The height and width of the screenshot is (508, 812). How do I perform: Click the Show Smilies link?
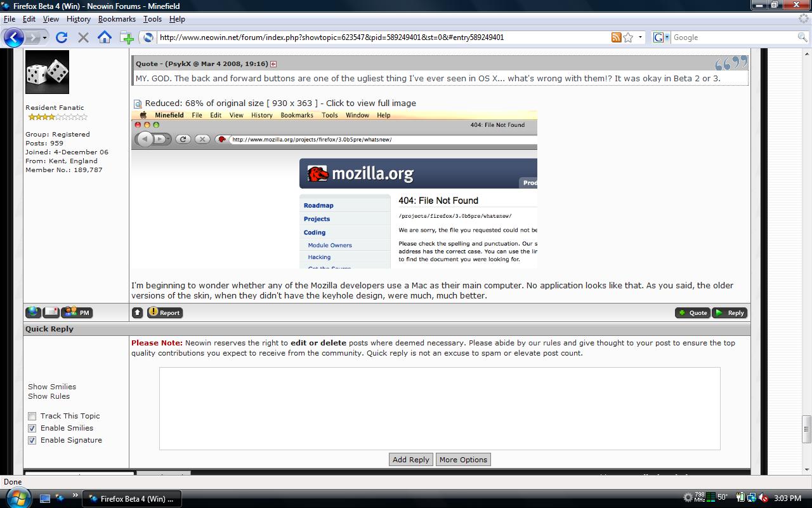coord(52,387)
